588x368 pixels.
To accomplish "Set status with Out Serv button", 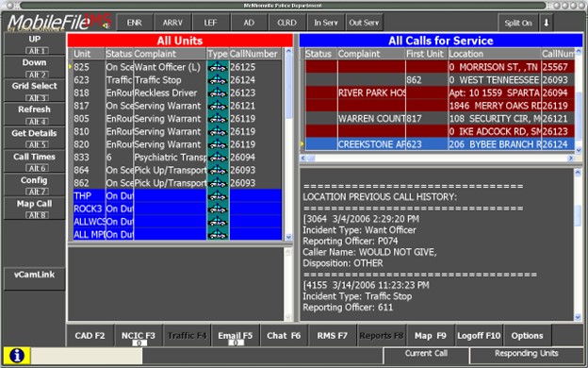I will (364, 23).
